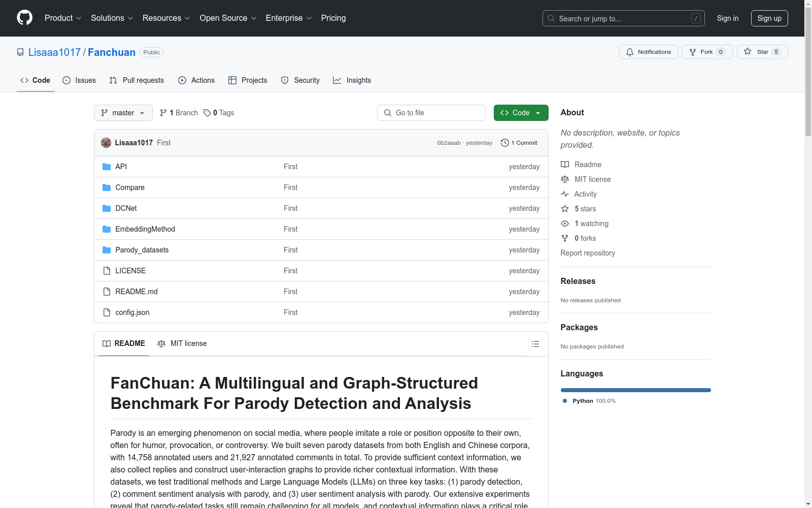Click the EmbeddingMethod folder icon
Viewport: 812px width, 508px height.
tap(107, 229)
